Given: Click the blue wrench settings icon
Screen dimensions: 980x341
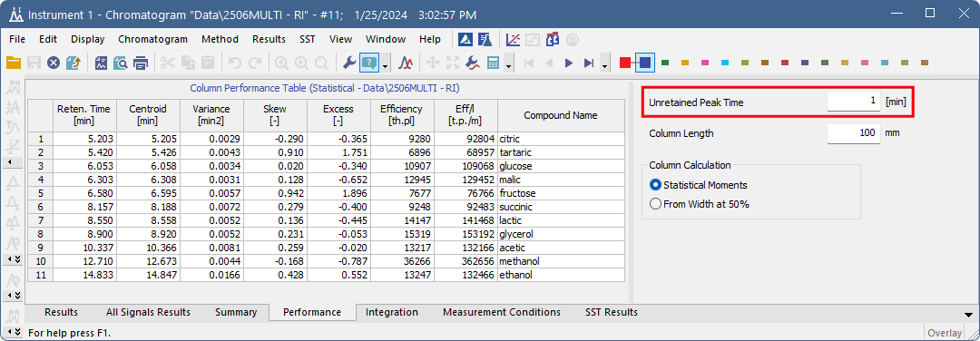Looking at the screenshot, I should coord(350,63).
